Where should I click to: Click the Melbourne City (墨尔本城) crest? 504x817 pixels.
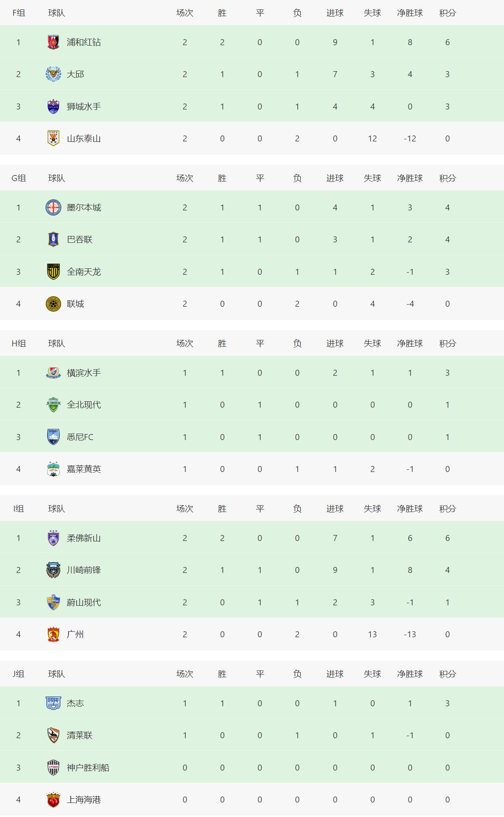click(x=53, y=207)
